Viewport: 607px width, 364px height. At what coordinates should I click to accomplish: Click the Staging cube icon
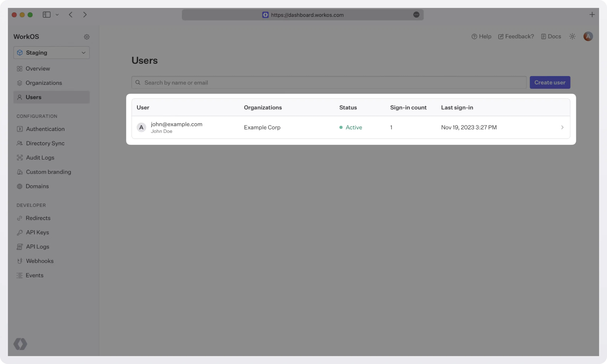pos(20,52)
